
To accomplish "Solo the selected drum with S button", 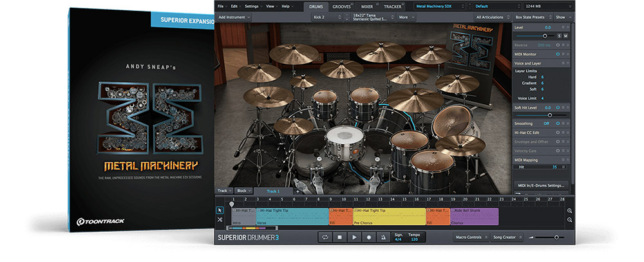I will [x=559, y=36].
